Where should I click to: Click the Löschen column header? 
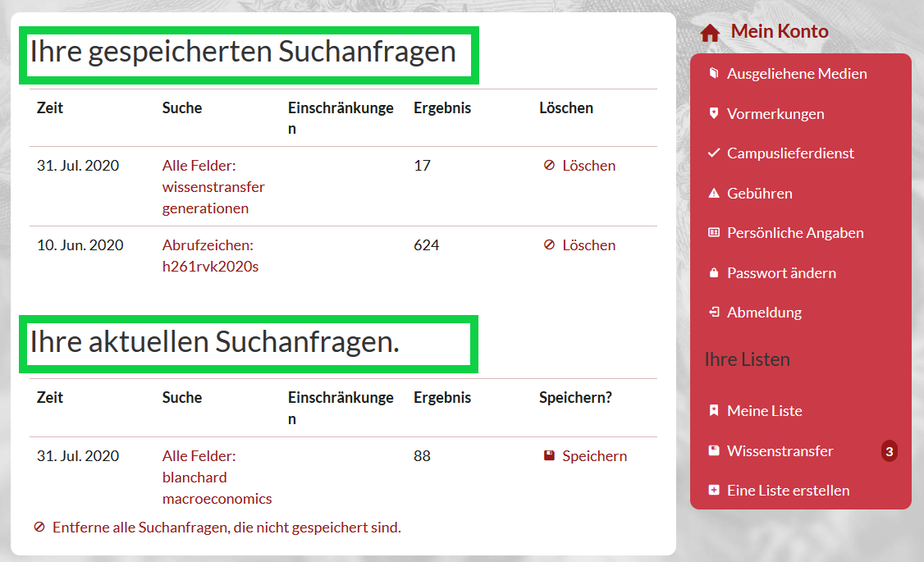[x=565, y=107]
